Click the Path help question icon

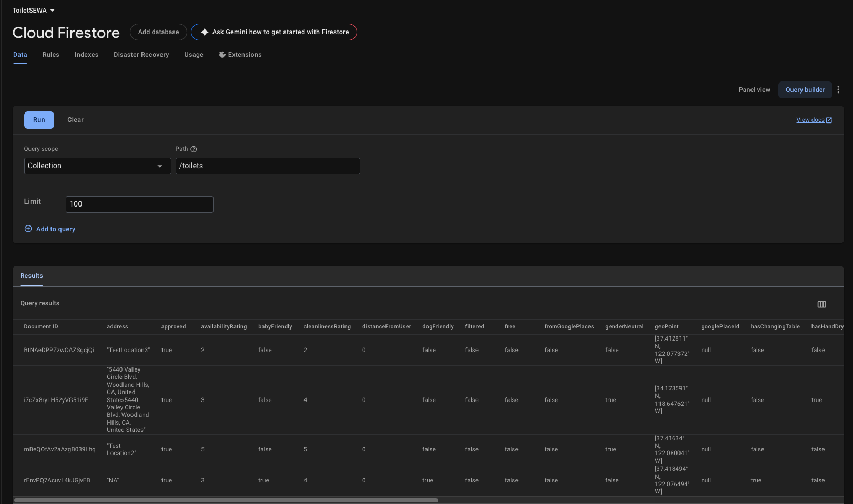click(x=194, y=149)
